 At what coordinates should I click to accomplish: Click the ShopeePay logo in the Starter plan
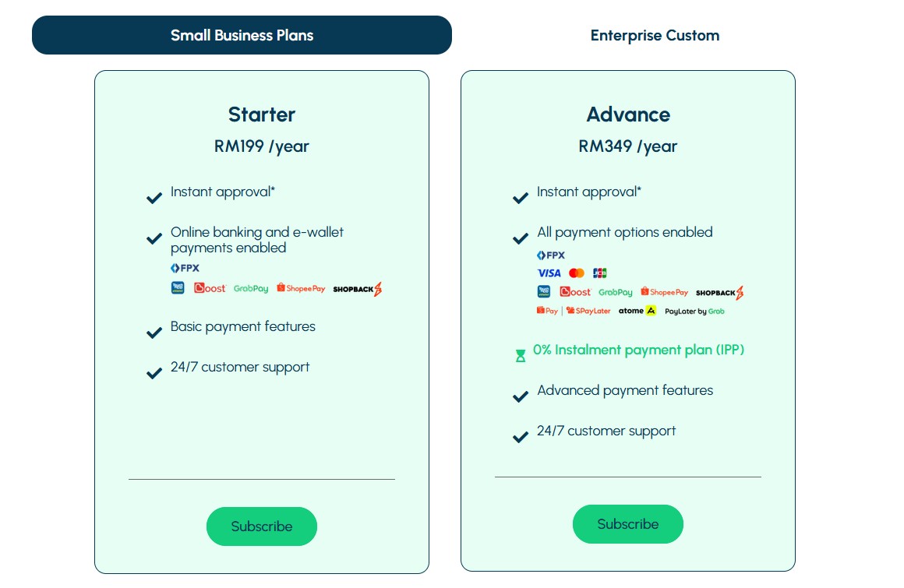tap(301, 288)
